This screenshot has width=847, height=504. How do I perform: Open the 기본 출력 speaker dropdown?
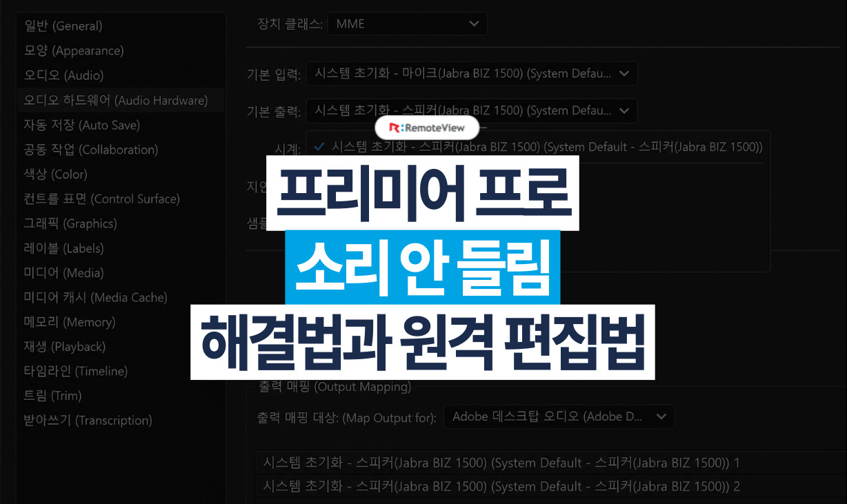click(x=472, y=110)
